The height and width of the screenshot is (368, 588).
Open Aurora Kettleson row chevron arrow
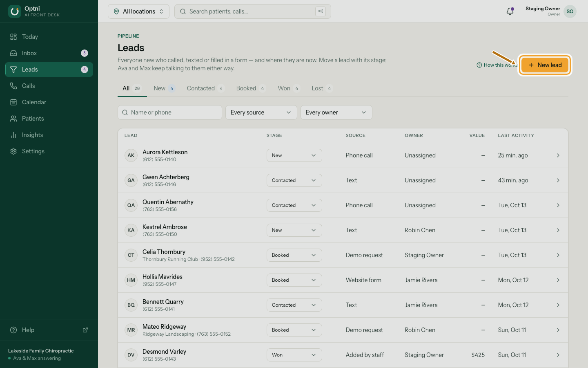coord(558,155)
